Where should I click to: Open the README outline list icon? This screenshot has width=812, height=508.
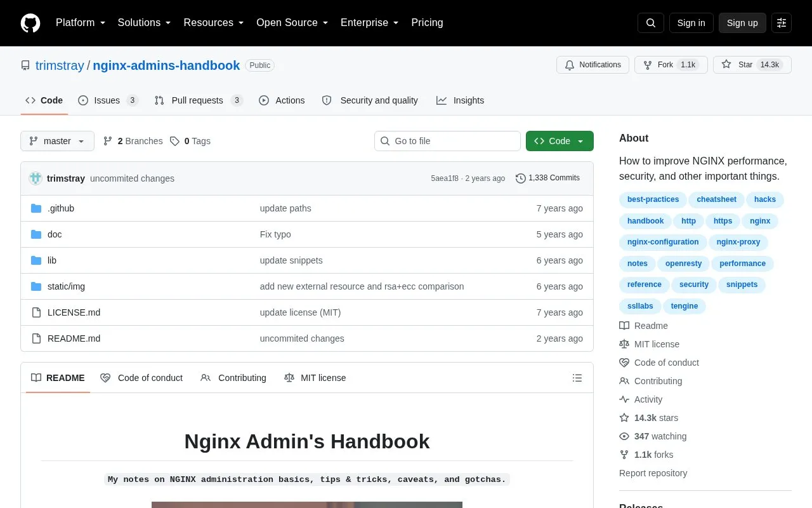577,378
